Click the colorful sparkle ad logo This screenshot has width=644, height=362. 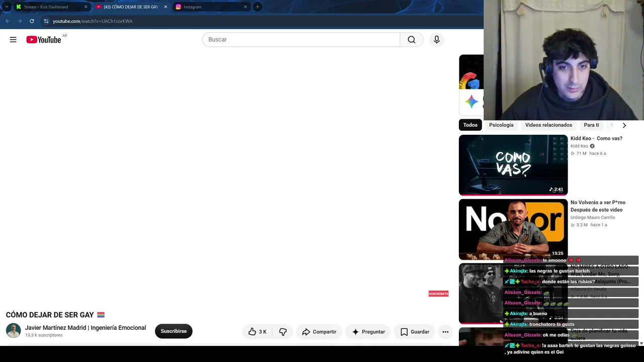tap(471, 102)
